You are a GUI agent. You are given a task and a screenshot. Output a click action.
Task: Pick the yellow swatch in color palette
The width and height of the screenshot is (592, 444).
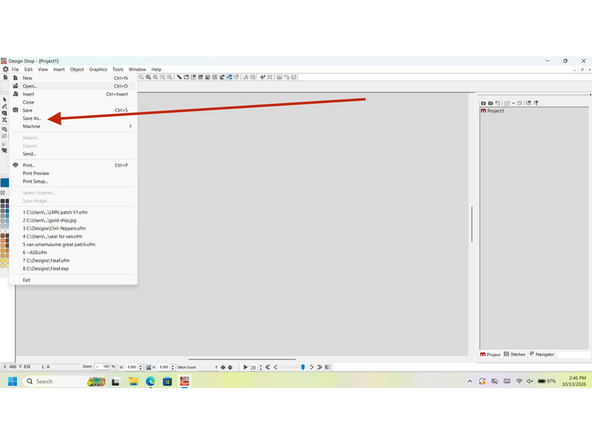3,261
